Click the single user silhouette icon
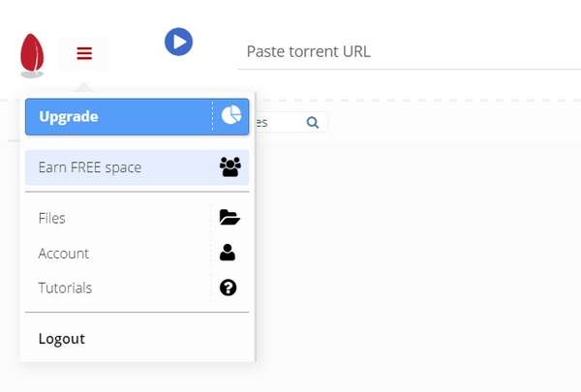This screenshot has height=392, width=581. pos(228,253)
